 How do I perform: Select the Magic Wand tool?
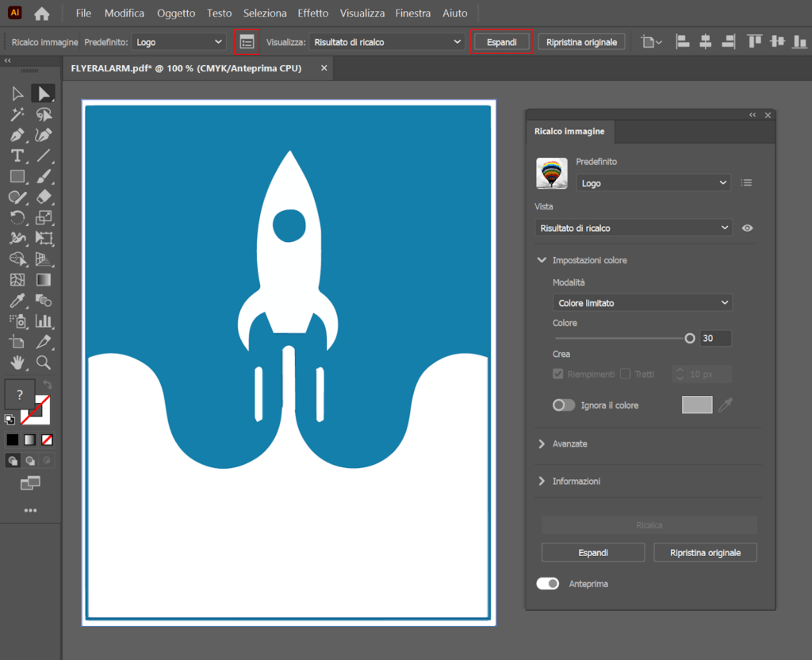click(x=17, y=115)
